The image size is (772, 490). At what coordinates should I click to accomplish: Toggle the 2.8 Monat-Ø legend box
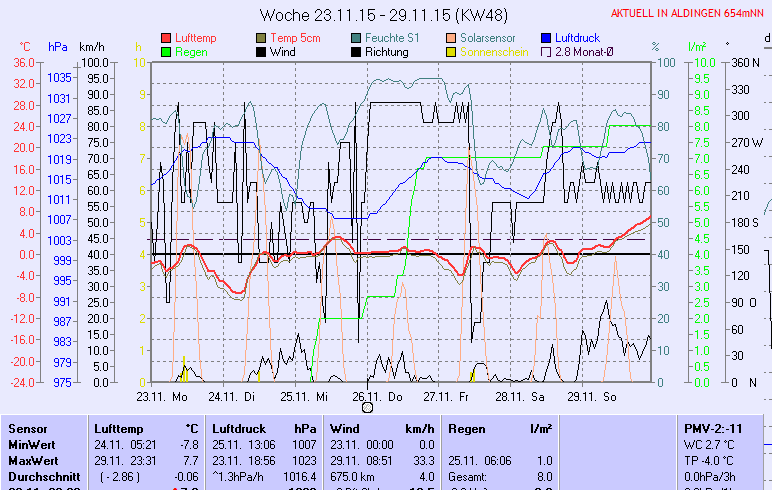tap(547, 52)
